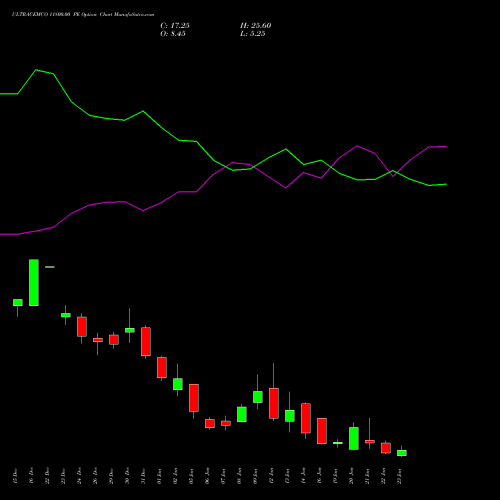Select the low value L: 5.25
Viewport: 500px width, 500px height.
click(253, 34)
